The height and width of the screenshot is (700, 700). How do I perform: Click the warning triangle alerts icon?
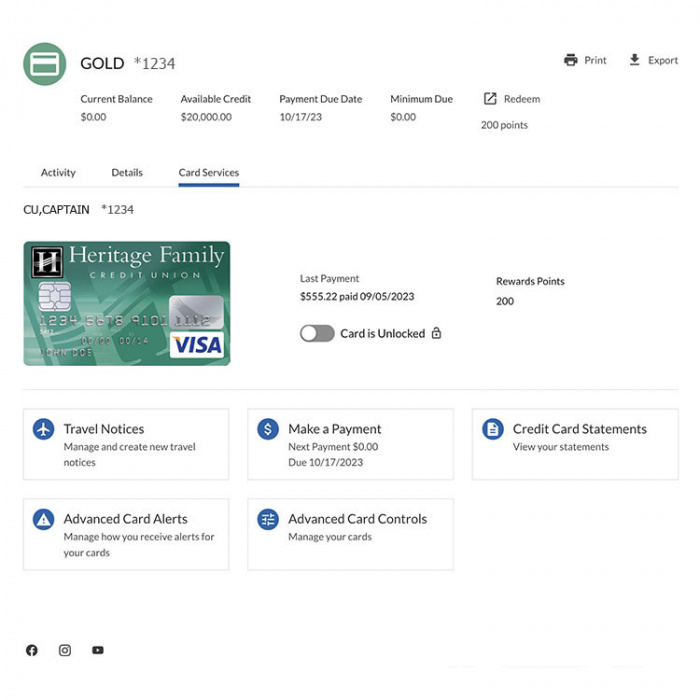pyautogui.click(x=44, y=519)
